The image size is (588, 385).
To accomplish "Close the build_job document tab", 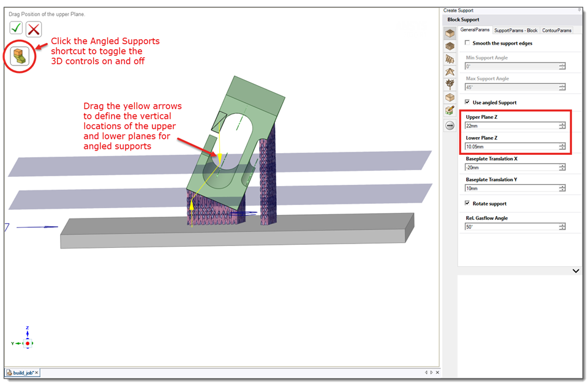I will [x=36, y=373].
